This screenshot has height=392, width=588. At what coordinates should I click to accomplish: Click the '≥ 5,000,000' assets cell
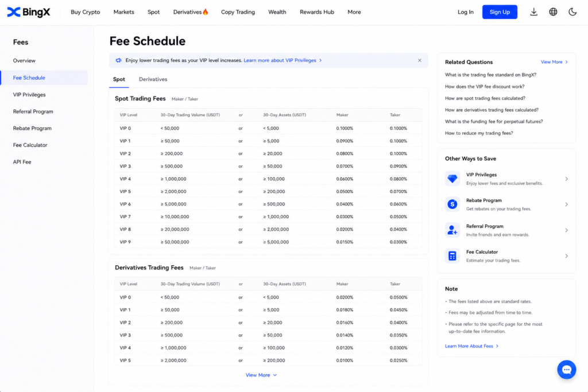[276, 242]
